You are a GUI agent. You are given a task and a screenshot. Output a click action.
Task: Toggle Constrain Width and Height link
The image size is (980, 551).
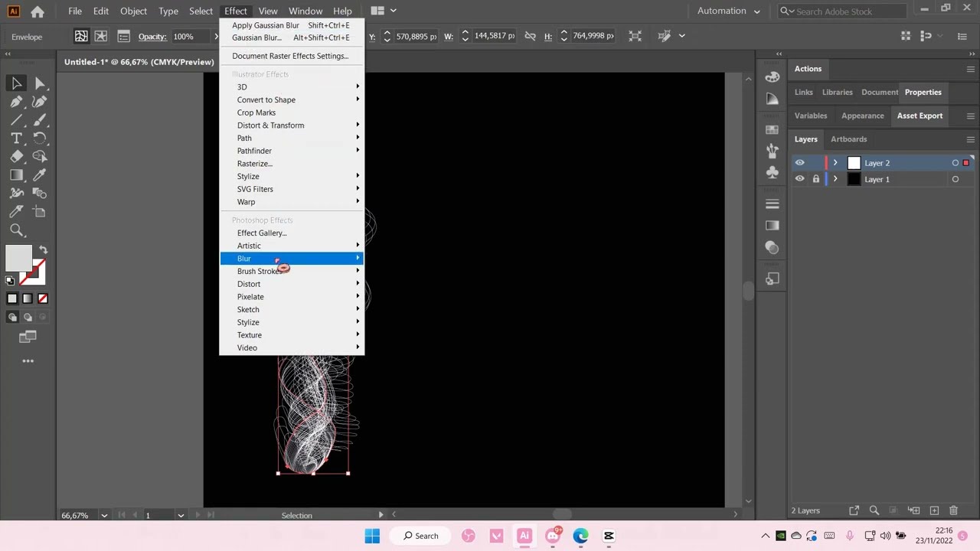(529, 36)
